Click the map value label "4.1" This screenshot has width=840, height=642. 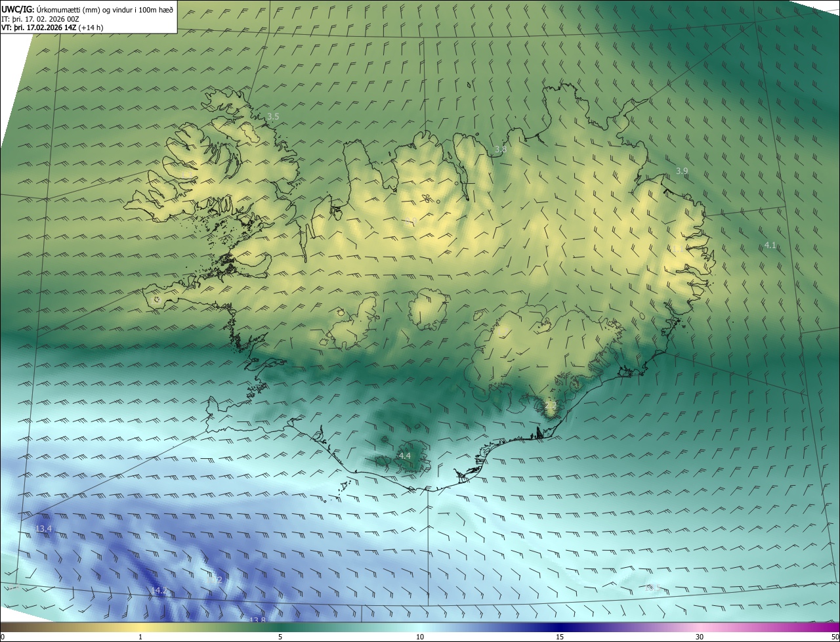pyautogui.click(x=770, y=246)
